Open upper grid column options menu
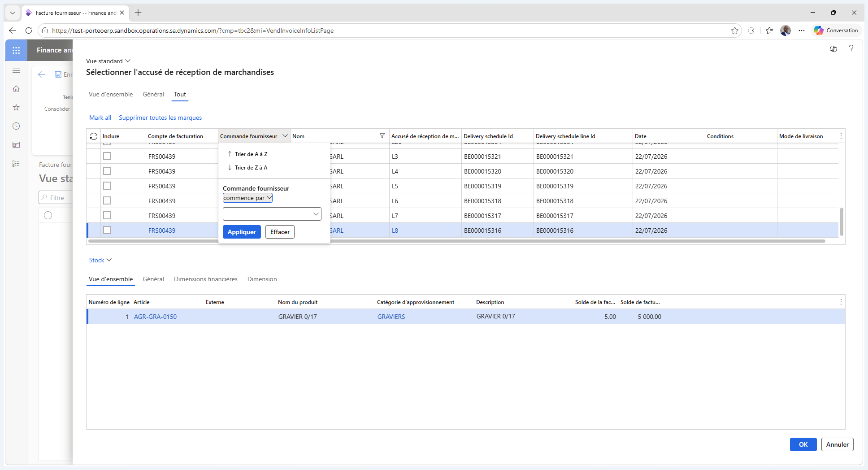Screen dimensions: 868x470 click(841, 136)
